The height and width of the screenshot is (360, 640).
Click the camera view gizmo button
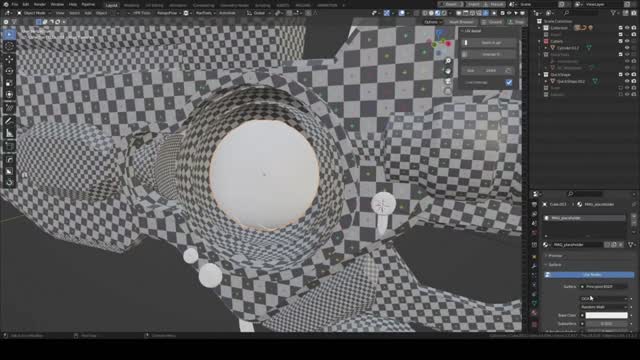448,81
